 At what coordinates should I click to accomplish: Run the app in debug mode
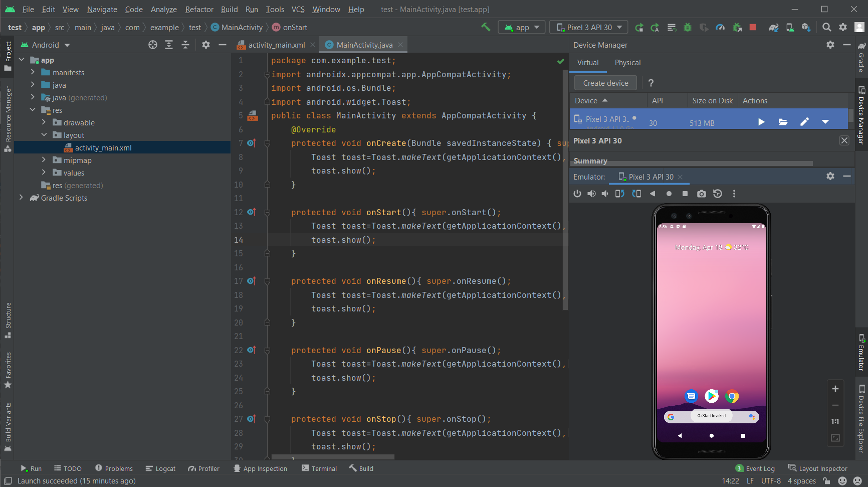[687, 27]
